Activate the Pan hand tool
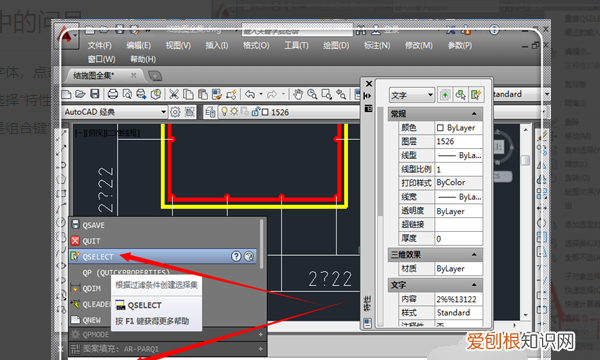This screenshot has height=360, width=600. click(298, 94)
